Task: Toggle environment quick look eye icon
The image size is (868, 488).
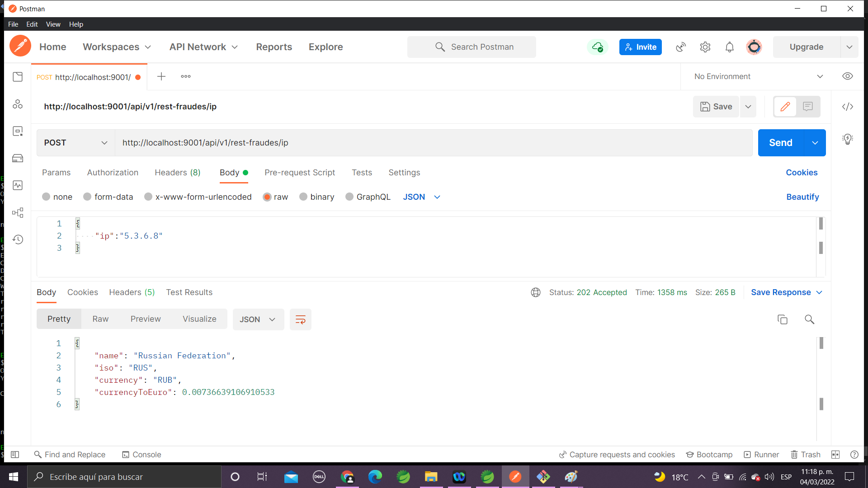Action: point(848,76)
